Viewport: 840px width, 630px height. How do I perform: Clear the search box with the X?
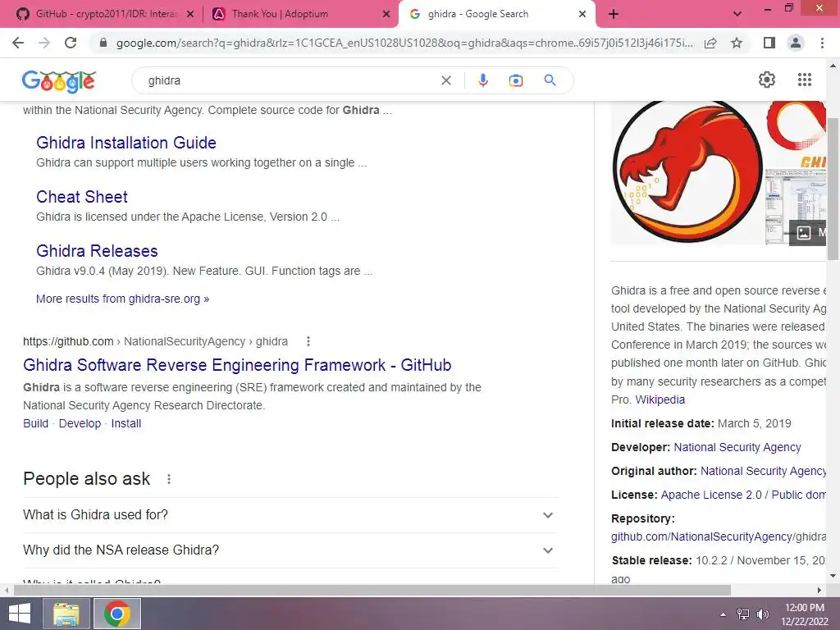point(445,80)
